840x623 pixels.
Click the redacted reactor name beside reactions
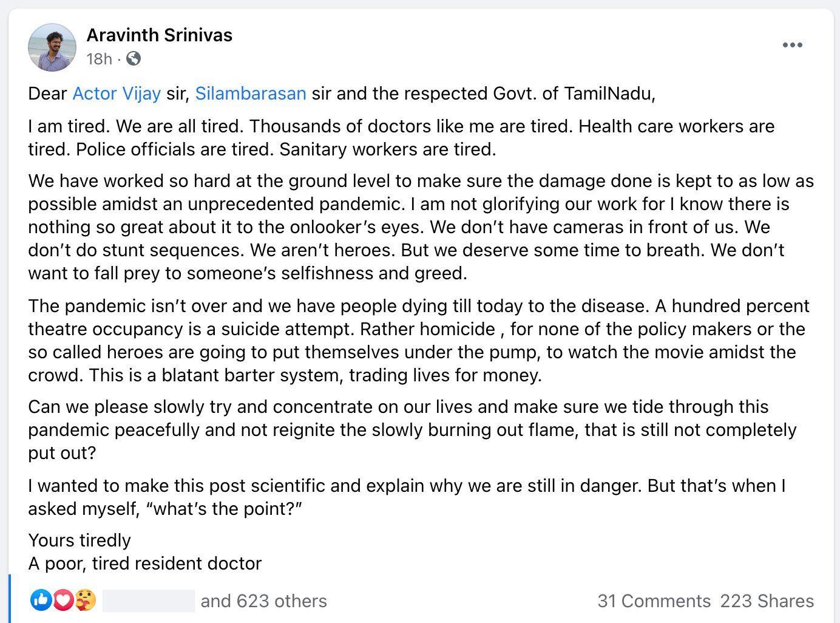(149, 601)
